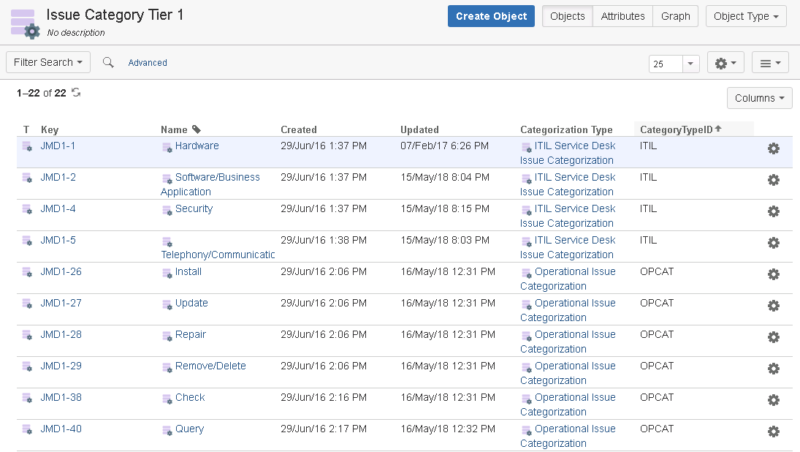Viewport: 800px width, 452px height.
Task: Click object type icon for JMD1-27 row
Action: pyautogui.click(x=27, y=304)
